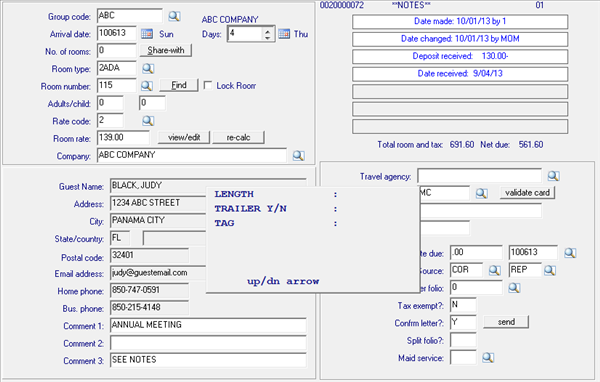Focus the Postal code field
Viewport: 600px width, 382px height.
click(149, 256)
